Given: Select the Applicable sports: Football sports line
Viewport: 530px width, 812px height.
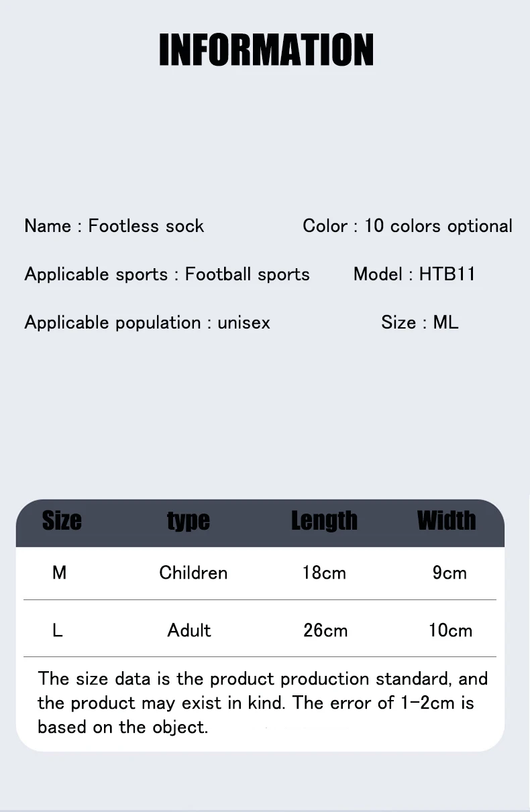Looking at the screenshot, I should pos(167,274).
